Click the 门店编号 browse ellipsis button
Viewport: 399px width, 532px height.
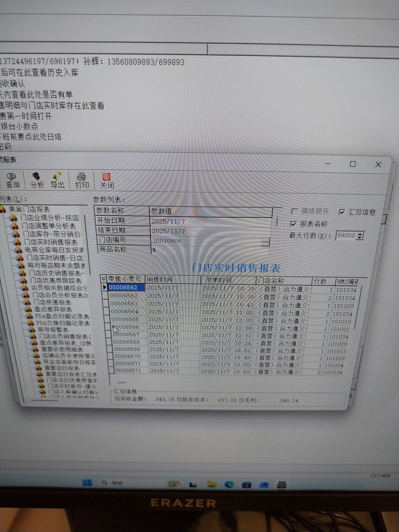pos(265,242)
